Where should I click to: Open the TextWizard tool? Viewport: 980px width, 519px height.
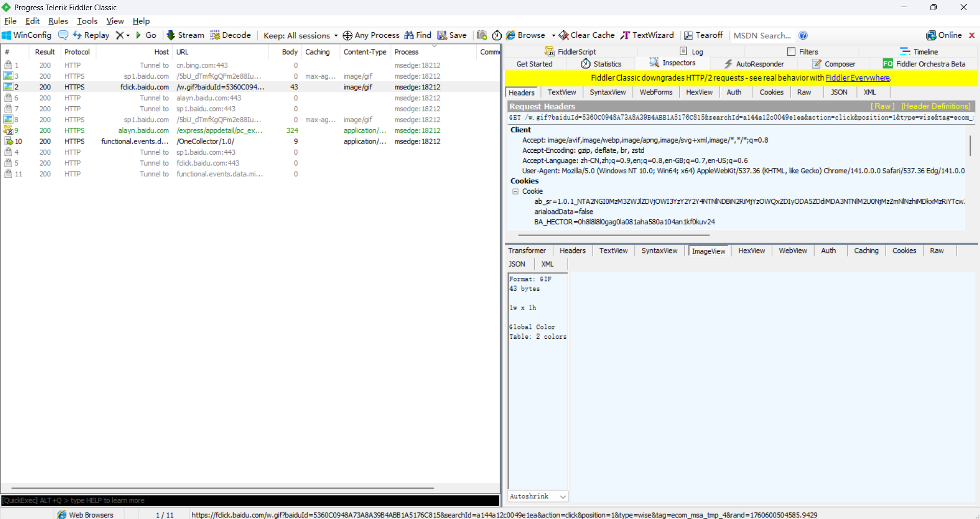pyautogui.click(x=647, y=35)
